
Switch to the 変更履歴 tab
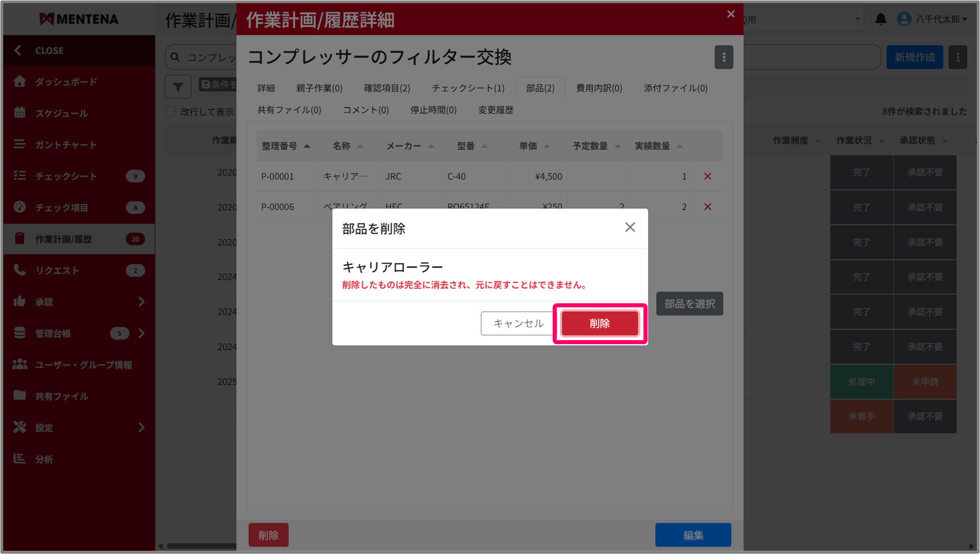495,110
